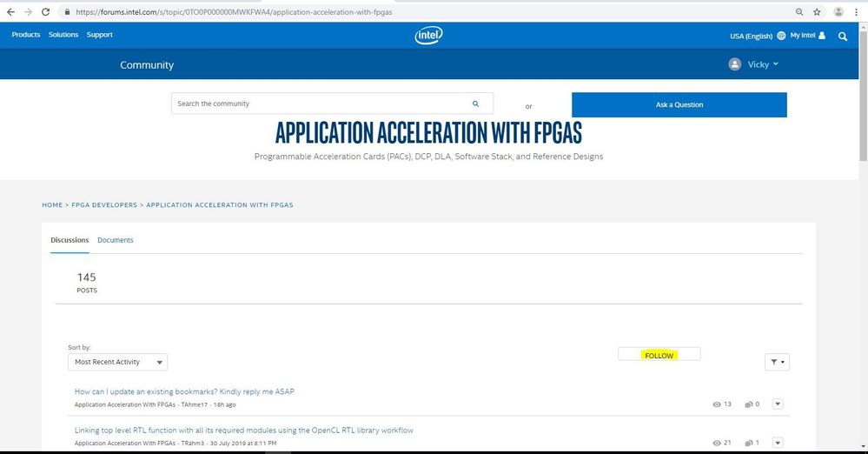Open the 'How can I update an existing bookmarks' post

click(184, 391)
